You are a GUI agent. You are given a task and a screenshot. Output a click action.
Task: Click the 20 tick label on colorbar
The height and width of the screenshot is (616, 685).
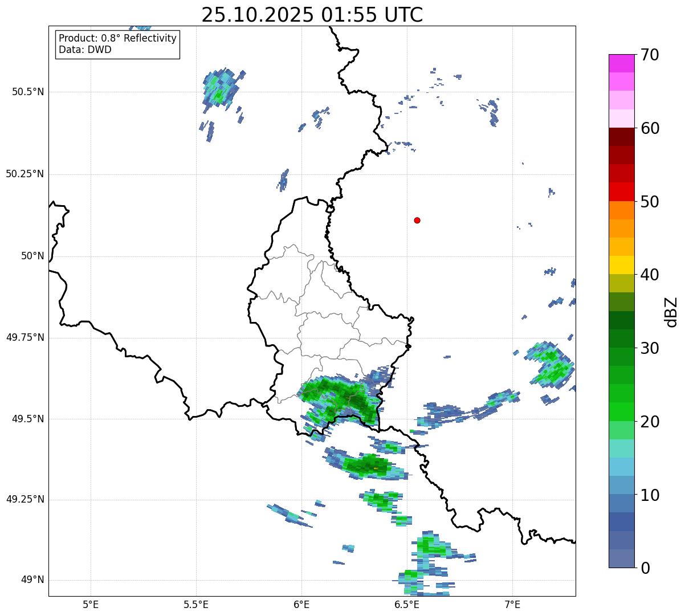click(x=650, y=422)
